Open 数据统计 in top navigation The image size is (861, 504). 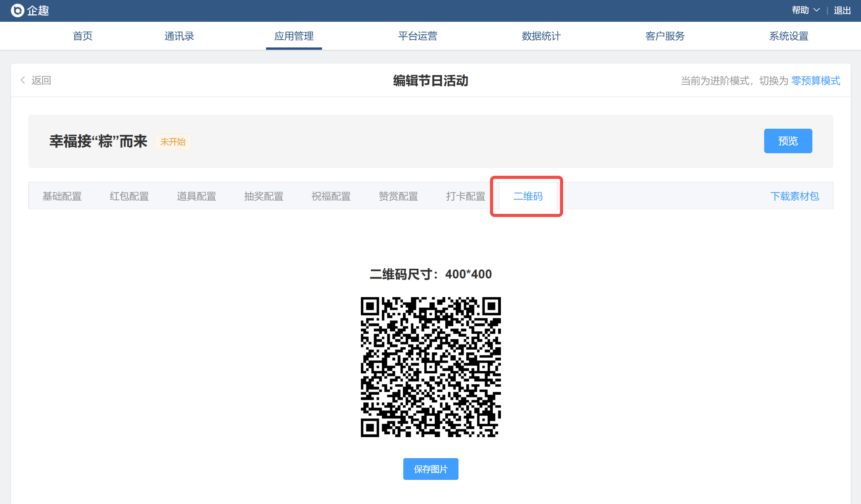[x=541, y=36]
